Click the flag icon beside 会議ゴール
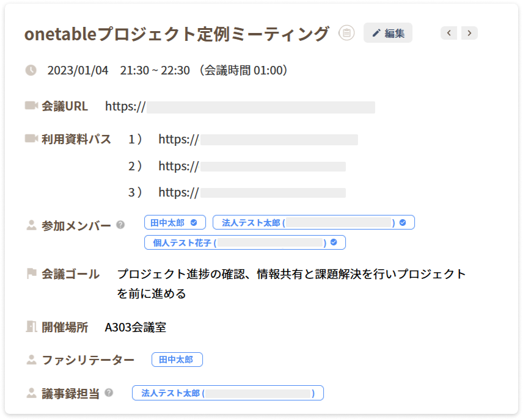This screenshot has width=523, height=420. click(31, 274)
